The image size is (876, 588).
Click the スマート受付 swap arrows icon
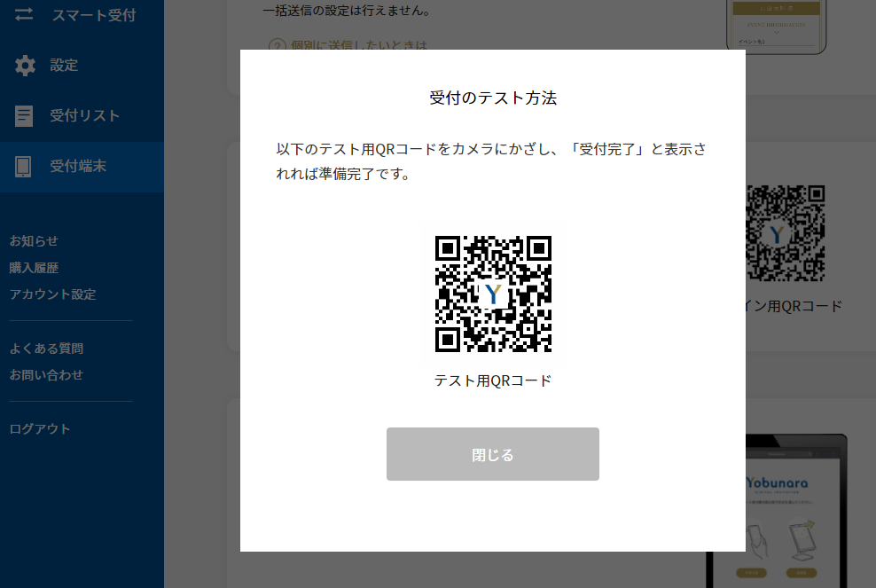[x=23, y=14]
